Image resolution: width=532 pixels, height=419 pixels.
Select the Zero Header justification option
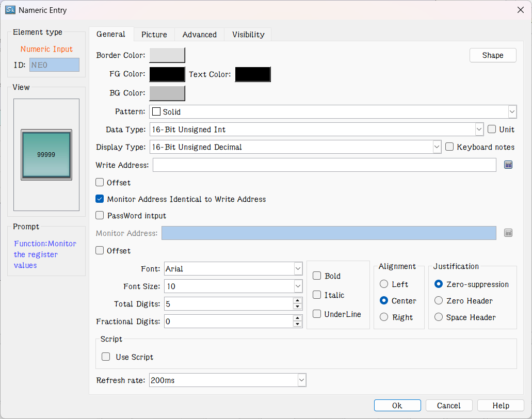439,301
